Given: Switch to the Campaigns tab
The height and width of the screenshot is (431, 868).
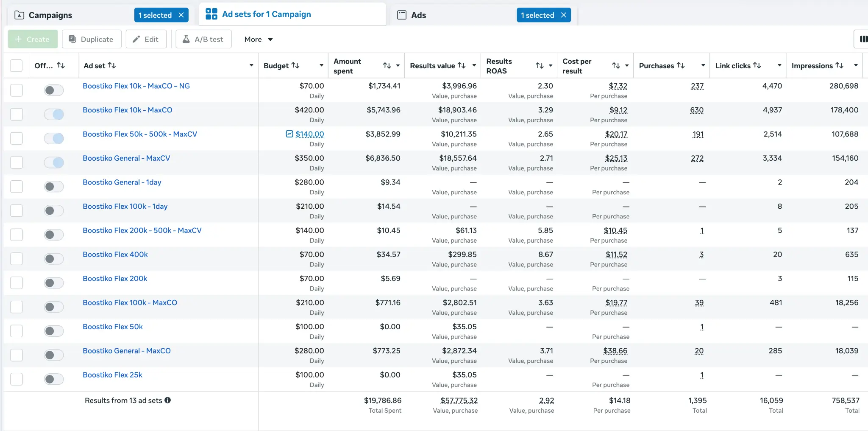Looking at the screenshot, I should (50, 15).
